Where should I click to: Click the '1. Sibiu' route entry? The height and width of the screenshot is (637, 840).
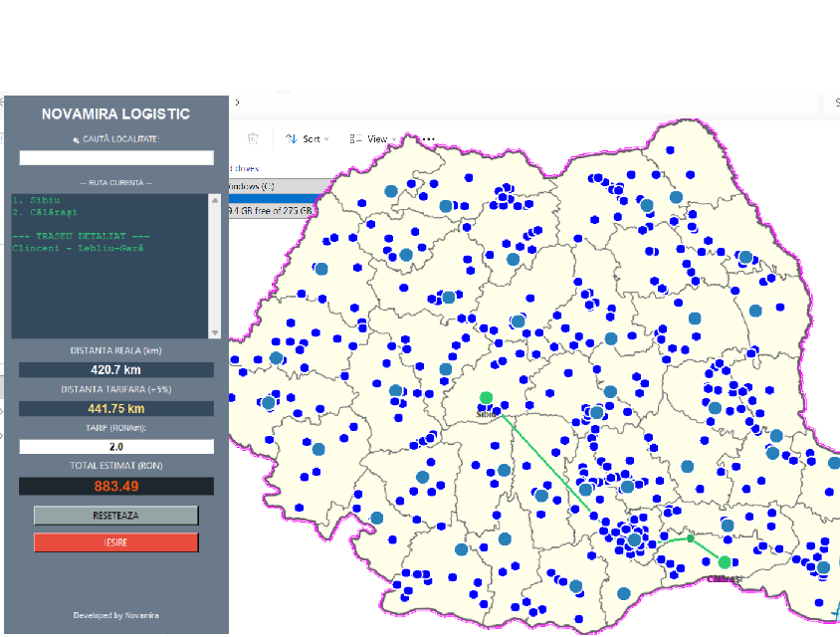pyautogui.click(x=37, y=200)
